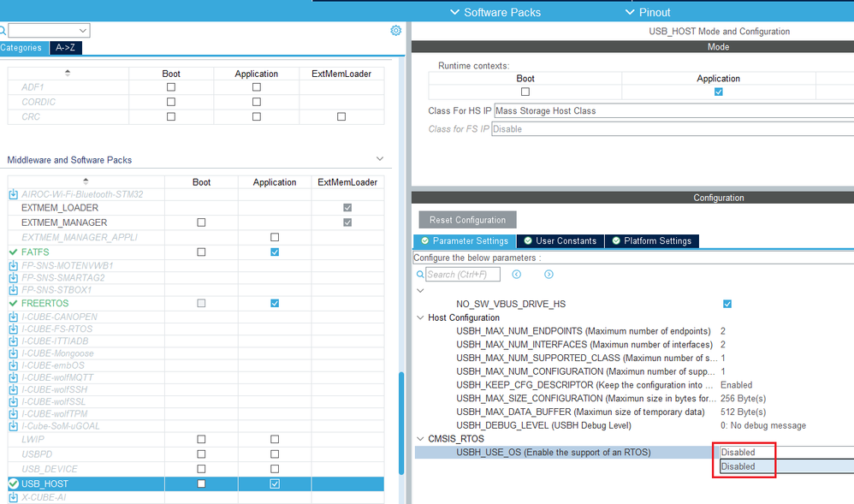
Task: Select the Disabled option in the dropdown list
Action: (x=786, y=466)
